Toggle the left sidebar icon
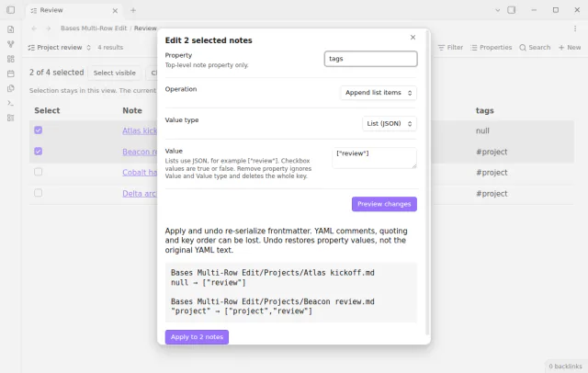The width and height of the screenshot is (588, 373). tap(10, 10)
